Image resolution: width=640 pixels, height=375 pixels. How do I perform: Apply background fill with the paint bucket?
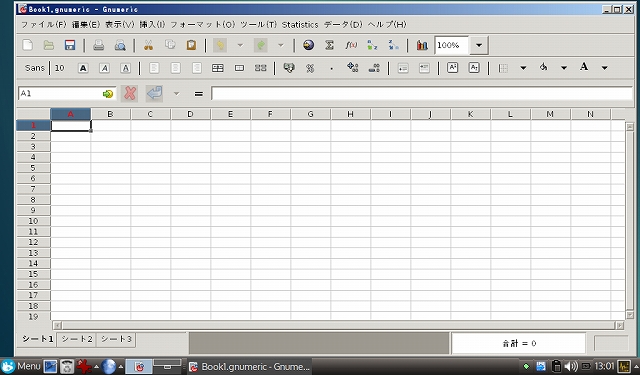[x=543, y=68]
